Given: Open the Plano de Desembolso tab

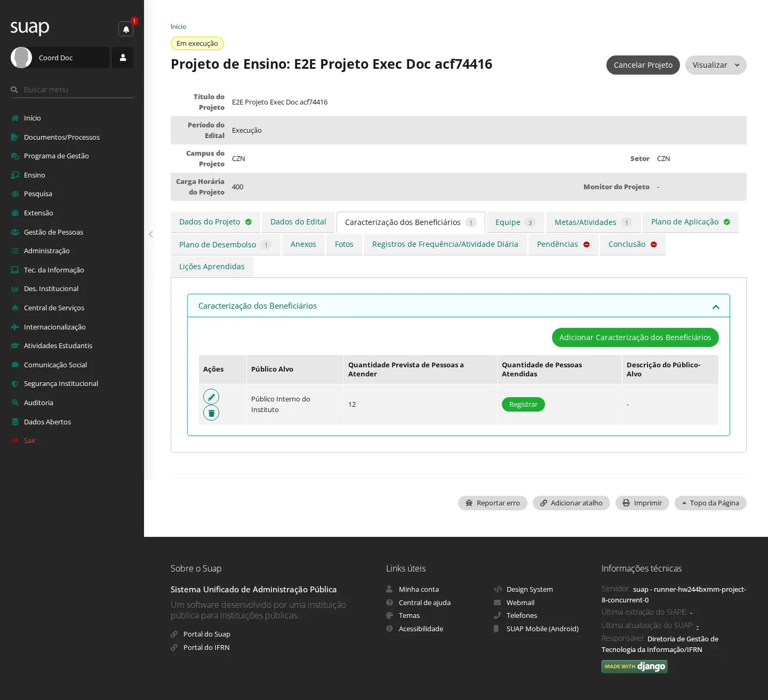Looking at the screenshot, I should [225, 245].
